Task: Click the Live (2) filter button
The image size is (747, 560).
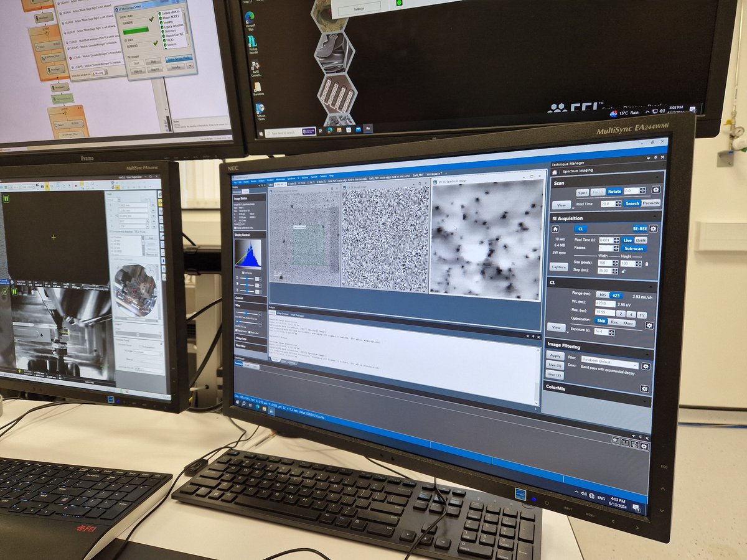Action: [x=555, y=375]
